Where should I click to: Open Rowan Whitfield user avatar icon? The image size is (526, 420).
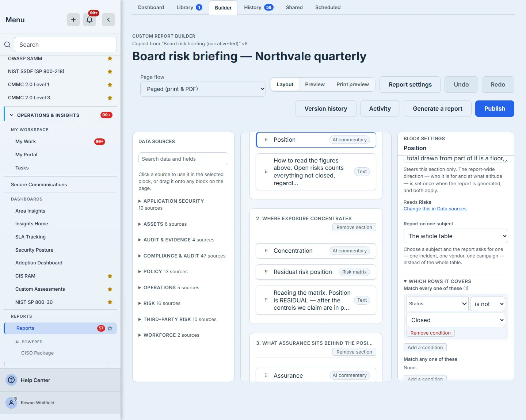pyautogui.click(x=11, y=402)
